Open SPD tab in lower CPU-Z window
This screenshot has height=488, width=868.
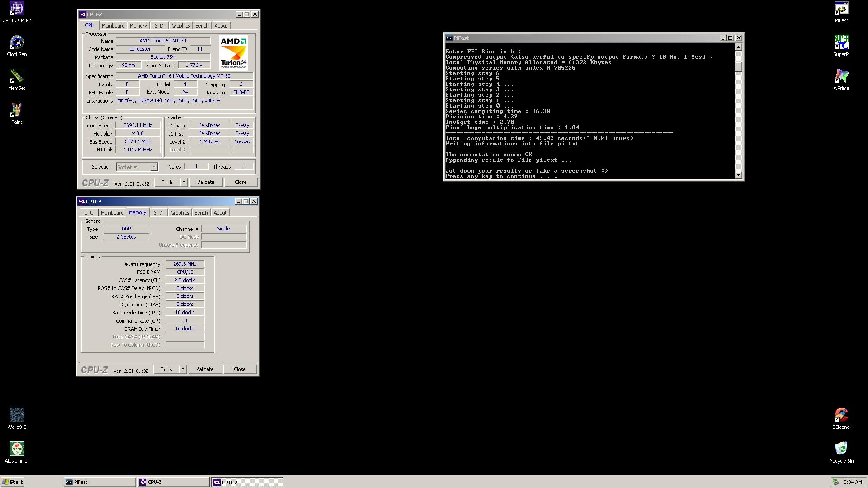point(158,213)
